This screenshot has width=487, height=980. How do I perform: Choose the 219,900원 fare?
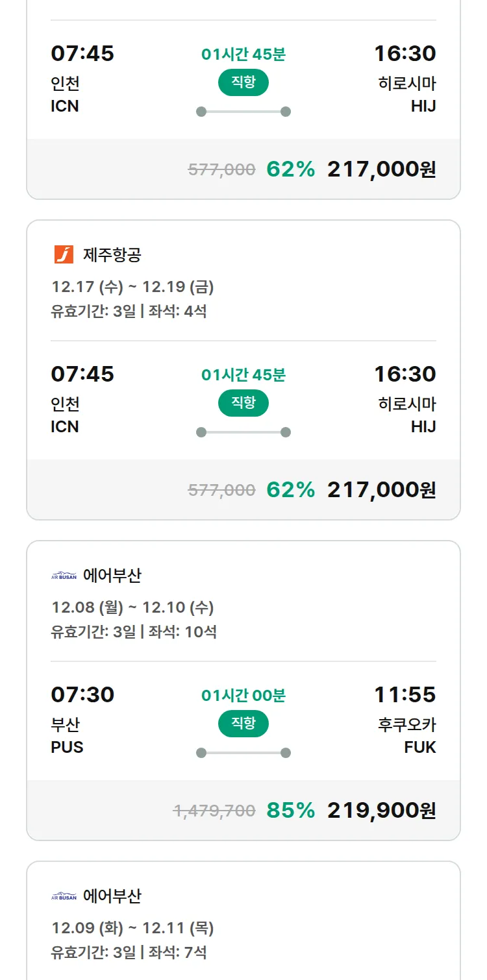(x=381, y=810)
